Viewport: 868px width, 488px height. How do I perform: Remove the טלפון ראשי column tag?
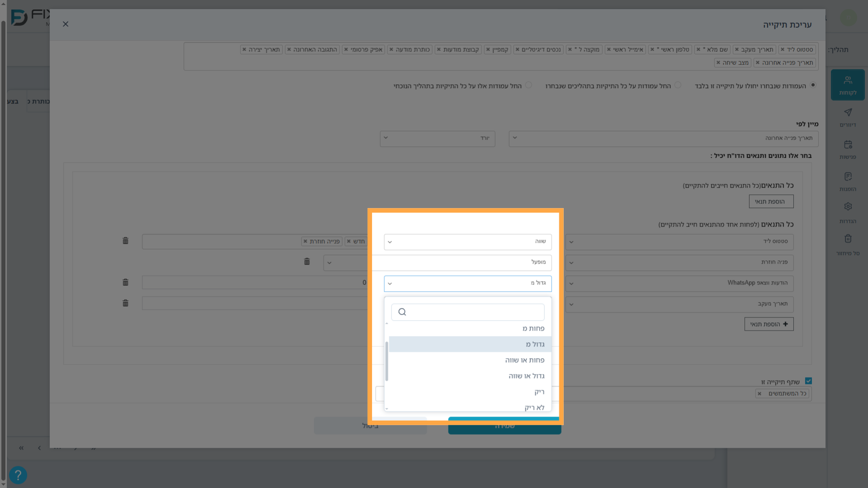tap(652, 50)
